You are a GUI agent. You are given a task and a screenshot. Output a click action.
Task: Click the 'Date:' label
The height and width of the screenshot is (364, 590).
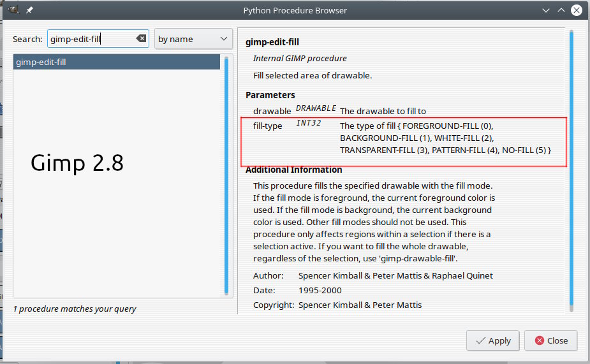(x=264, y=290)
